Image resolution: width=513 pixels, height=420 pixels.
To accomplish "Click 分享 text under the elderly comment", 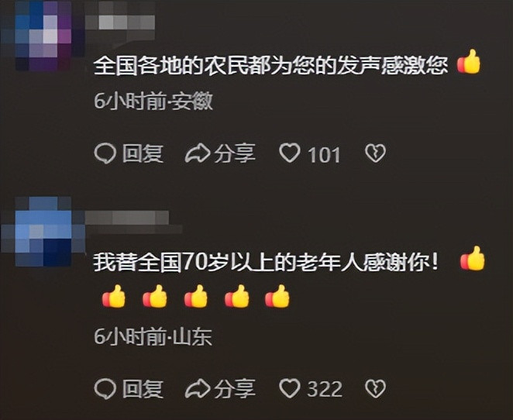I will [x=235, y=388].
